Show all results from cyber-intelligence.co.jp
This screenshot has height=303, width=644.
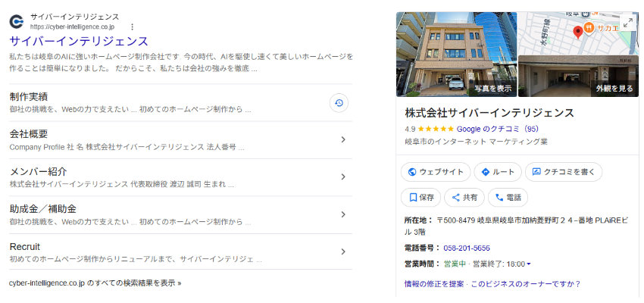click(x=95, y=283)
